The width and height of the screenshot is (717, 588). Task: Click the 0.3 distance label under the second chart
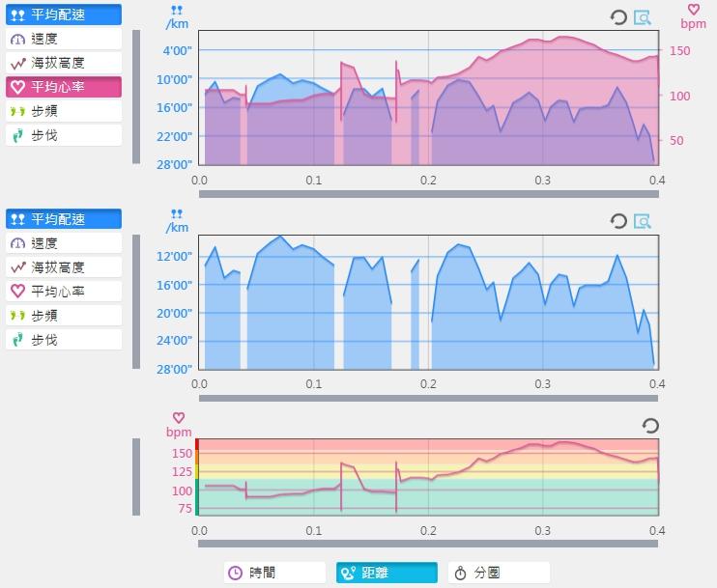pyautogui.click(x=543, y=384)
